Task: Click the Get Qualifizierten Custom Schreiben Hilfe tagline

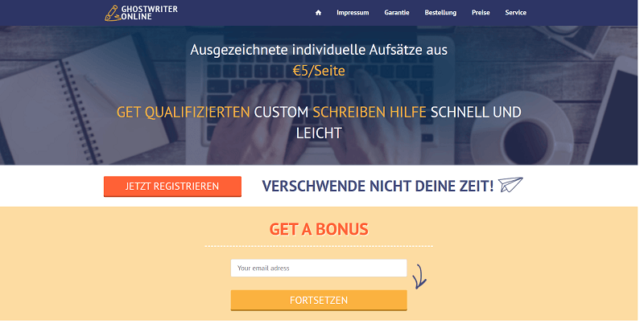Action: (319, 122)
